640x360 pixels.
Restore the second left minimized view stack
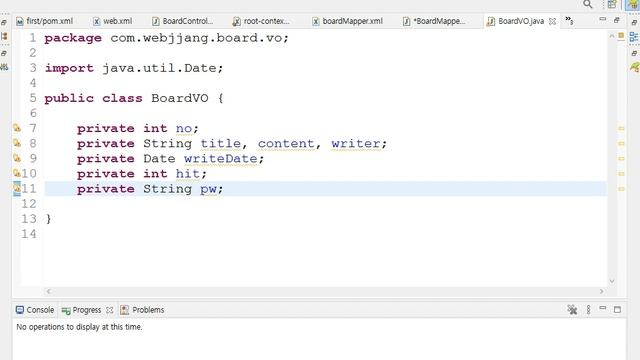coord(4,53)
